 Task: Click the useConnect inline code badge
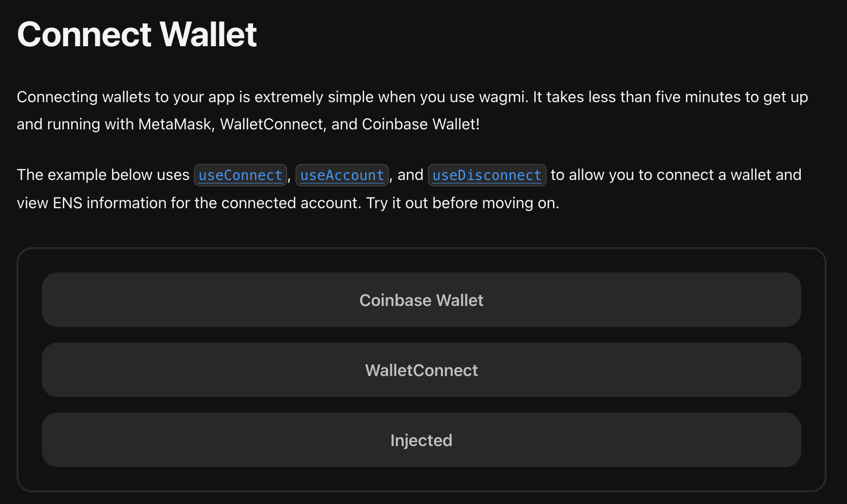pos(239,175)
